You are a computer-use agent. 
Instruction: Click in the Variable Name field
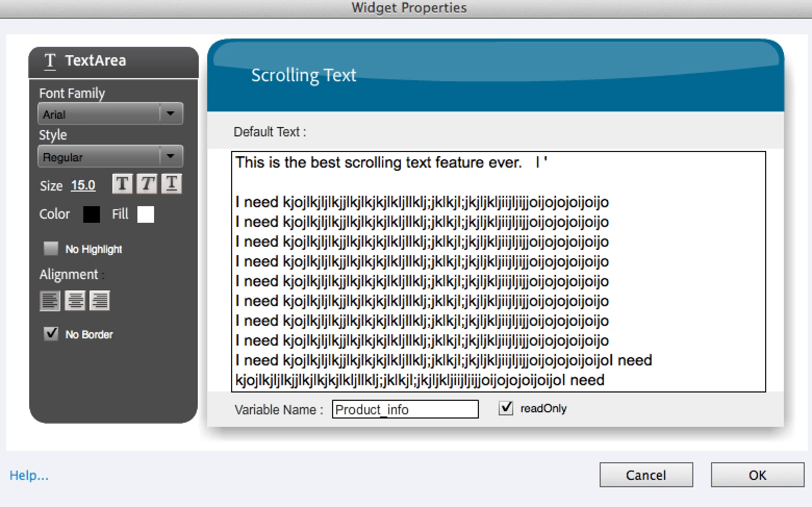(x=405, y=409)
